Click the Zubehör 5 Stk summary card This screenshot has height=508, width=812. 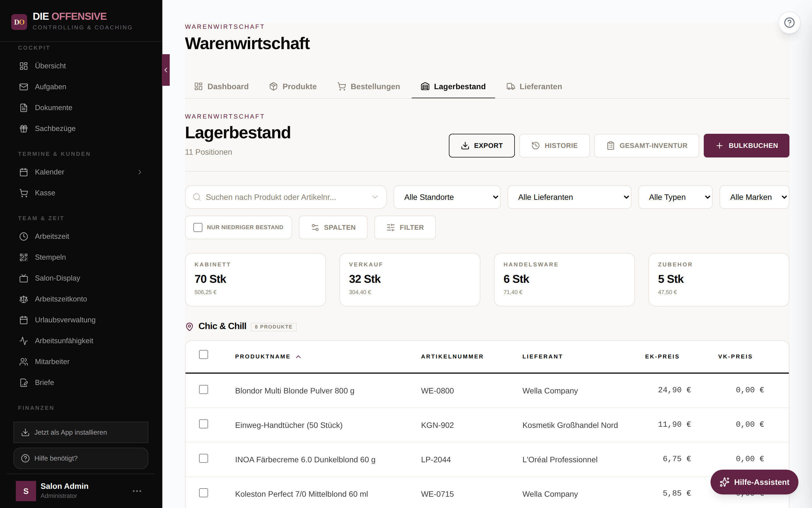click(x=719, y=279)
